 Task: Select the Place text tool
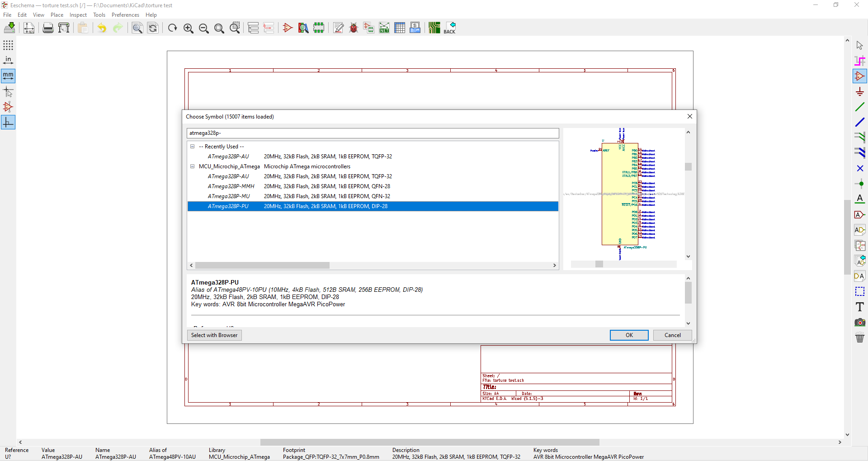[860, 307]
